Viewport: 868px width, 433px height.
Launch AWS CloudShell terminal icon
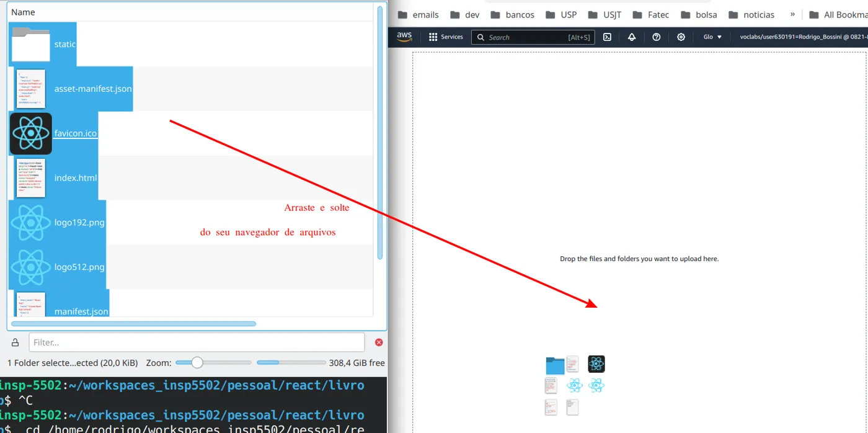click(x=608, y=37)
